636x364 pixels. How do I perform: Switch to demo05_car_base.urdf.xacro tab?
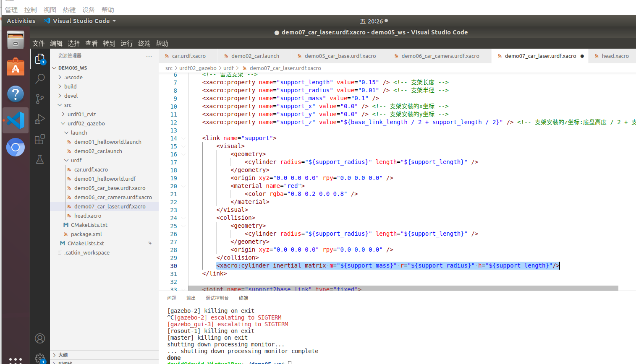tap(340, 56)
